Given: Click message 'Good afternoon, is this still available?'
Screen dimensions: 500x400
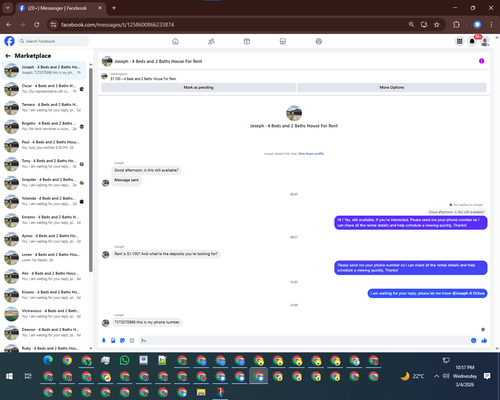Looking at the screenshot, I should click(x=146, y=170).
